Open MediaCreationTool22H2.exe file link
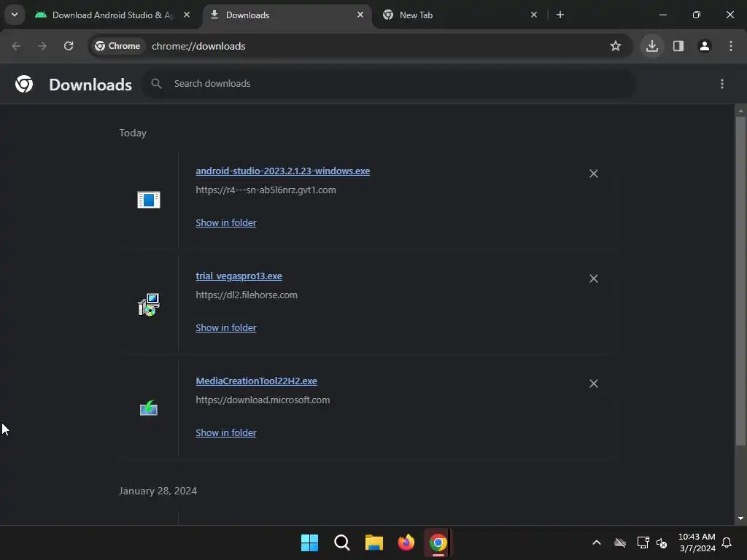This screenshot has height=560, width=747. coord(256,381)
